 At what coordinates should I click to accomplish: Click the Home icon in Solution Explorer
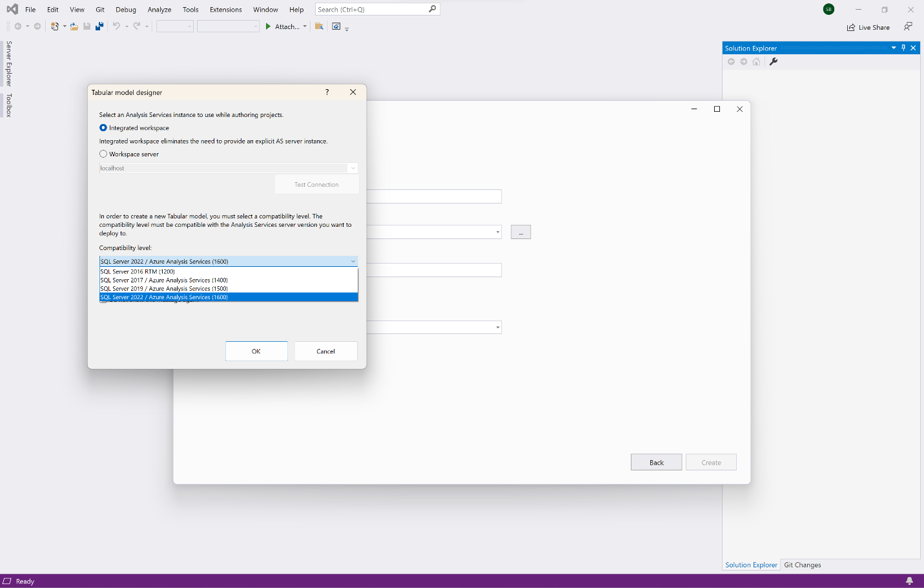[756, 61]
